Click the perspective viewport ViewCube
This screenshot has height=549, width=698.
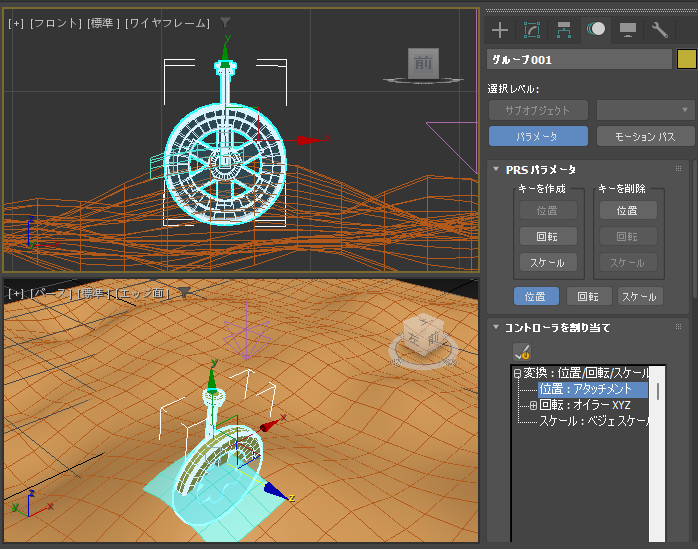[x=423, y=337]
